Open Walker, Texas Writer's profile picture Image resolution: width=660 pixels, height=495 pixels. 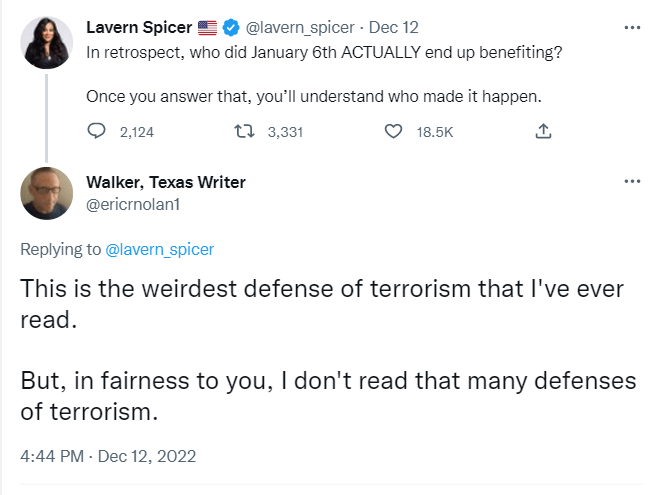(46, 192)
